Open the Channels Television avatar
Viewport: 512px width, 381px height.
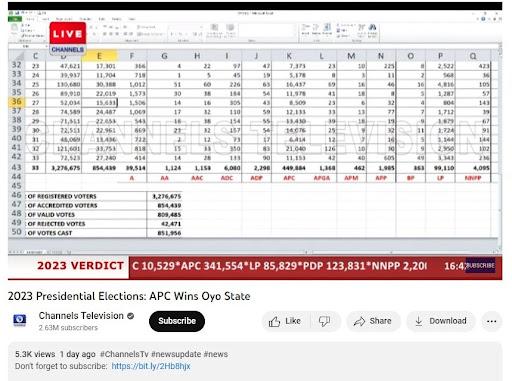[x=20, y=320]
